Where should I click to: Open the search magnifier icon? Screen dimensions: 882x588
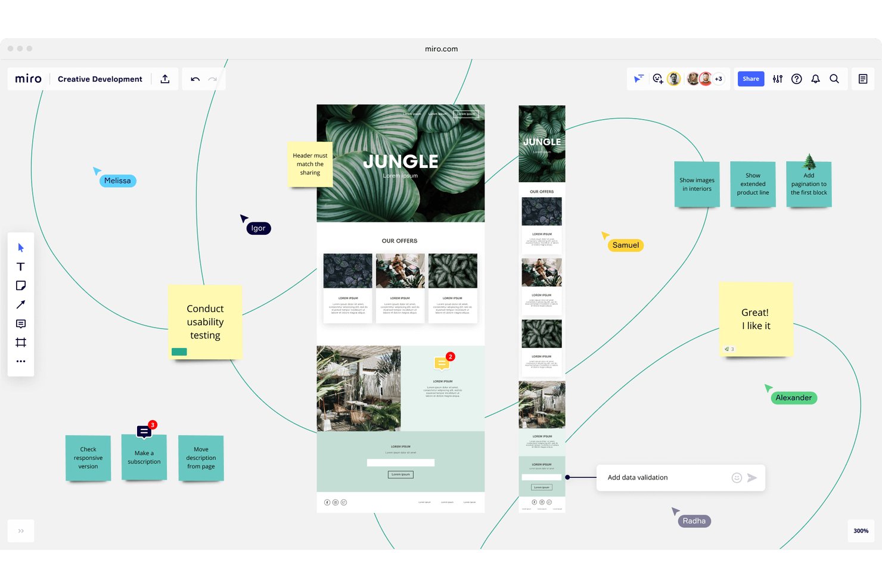[834, 79]
